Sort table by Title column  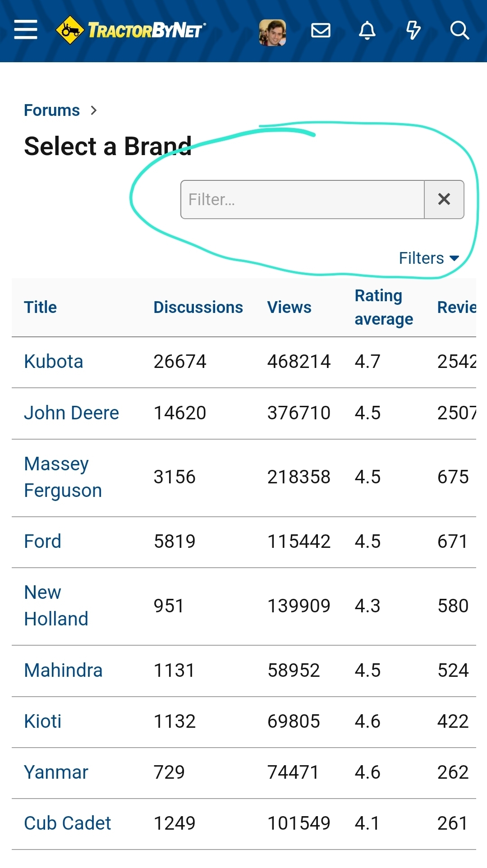click(x=41, y=308)
